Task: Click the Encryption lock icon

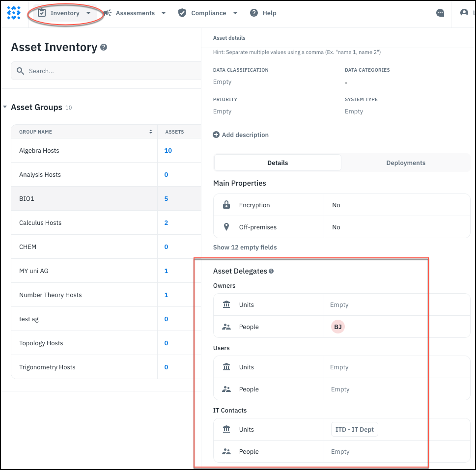Action: pyautogui.click(x=226, y=205)
